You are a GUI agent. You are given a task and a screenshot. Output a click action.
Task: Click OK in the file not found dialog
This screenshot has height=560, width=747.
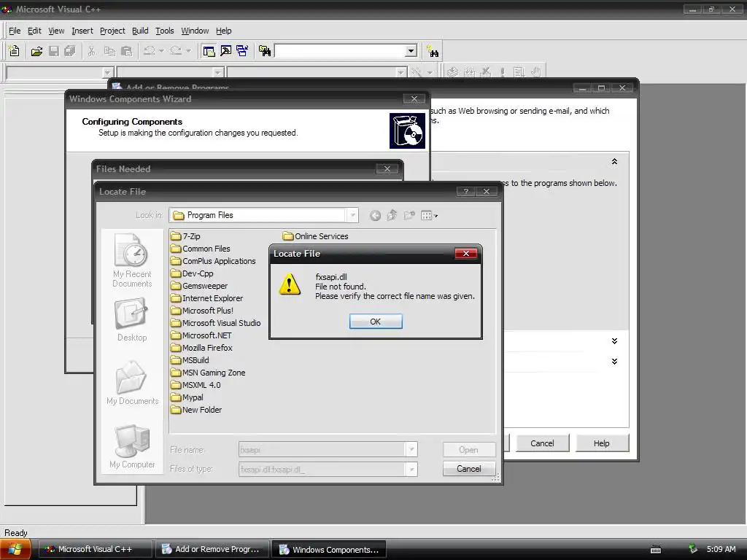point(376,322)
